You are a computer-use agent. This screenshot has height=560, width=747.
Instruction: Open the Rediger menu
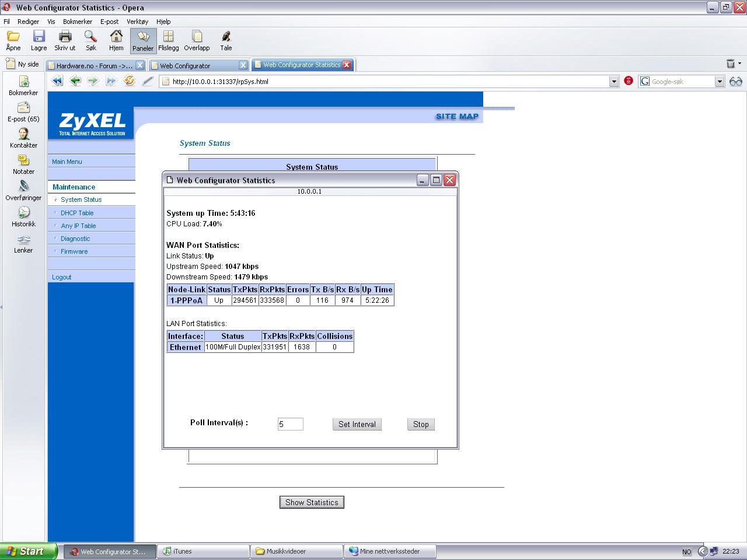28,22
